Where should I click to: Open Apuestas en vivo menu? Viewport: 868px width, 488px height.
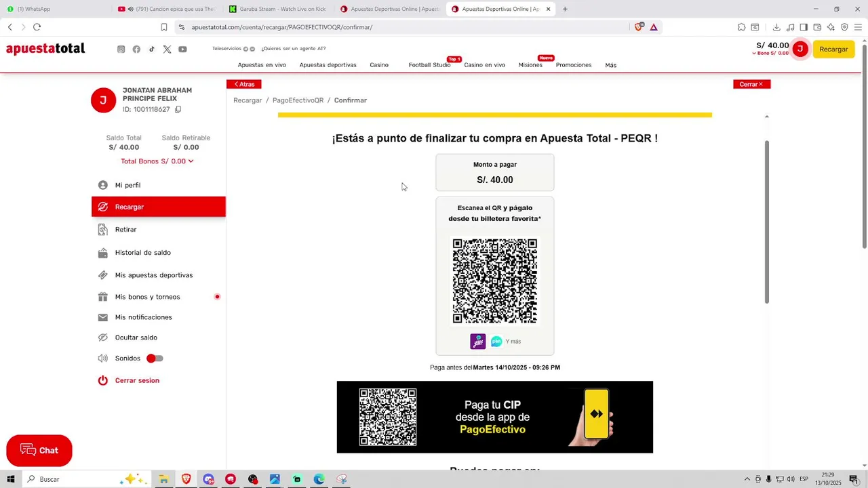262,65
